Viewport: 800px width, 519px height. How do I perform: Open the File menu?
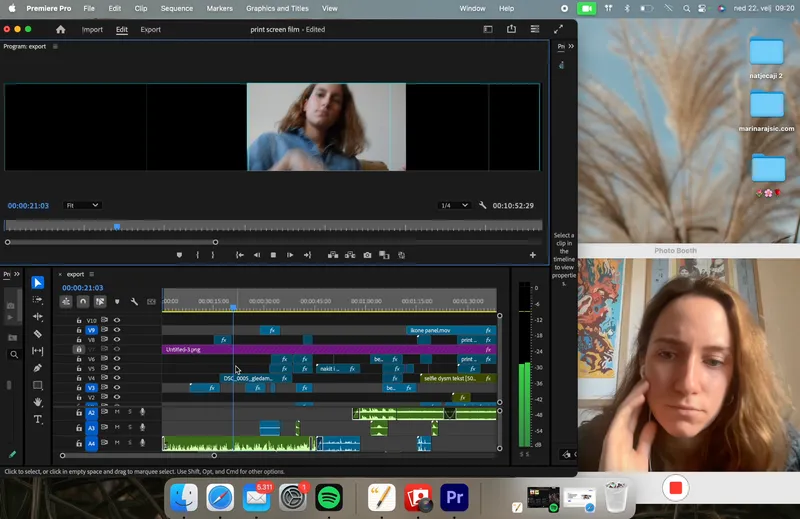click(x=89, y=8)
